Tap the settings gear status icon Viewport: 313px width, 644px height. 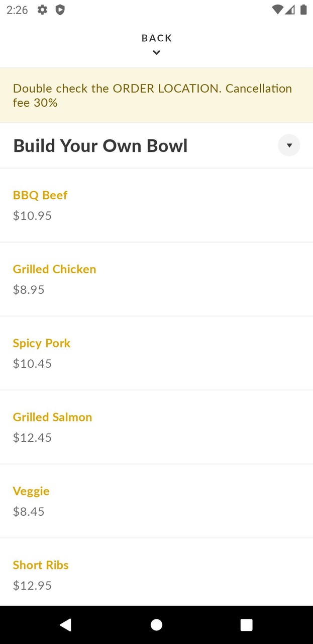tap(43, 10)
